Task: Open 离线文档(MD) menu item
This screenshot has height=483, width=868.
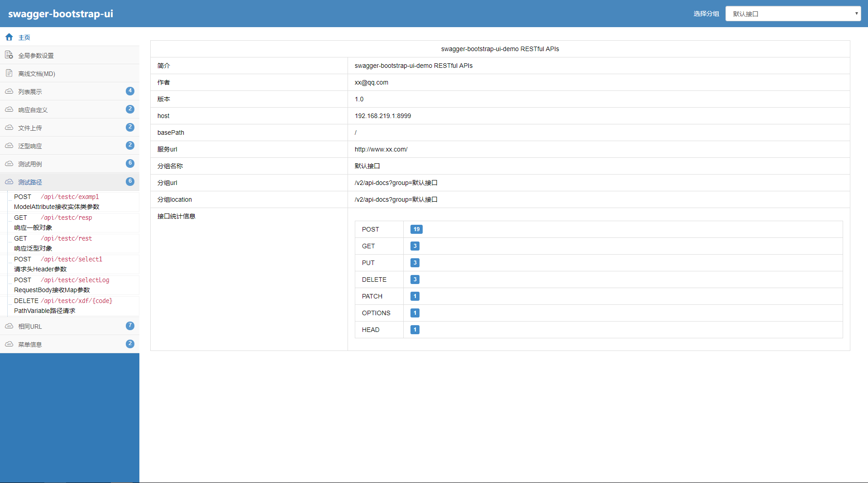Action: pyautogui.click(x=70, y=73)
